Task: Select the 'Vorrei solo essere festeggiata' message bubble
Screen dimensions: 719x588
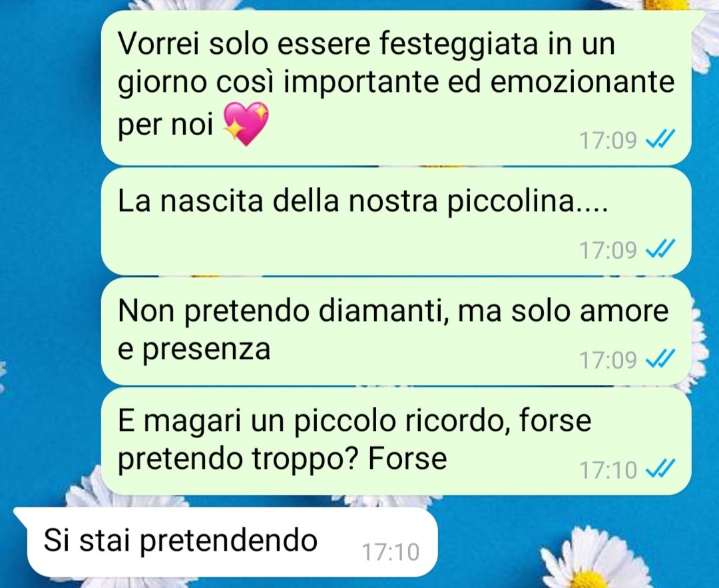Action: [x=396, y=88]
